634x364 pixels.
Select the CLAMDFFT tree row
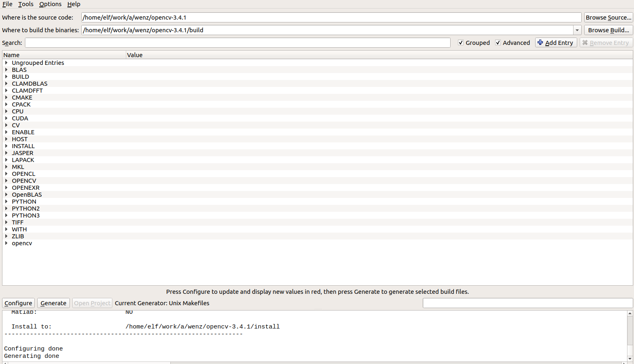pyautogui.click(x=317, y=91)
